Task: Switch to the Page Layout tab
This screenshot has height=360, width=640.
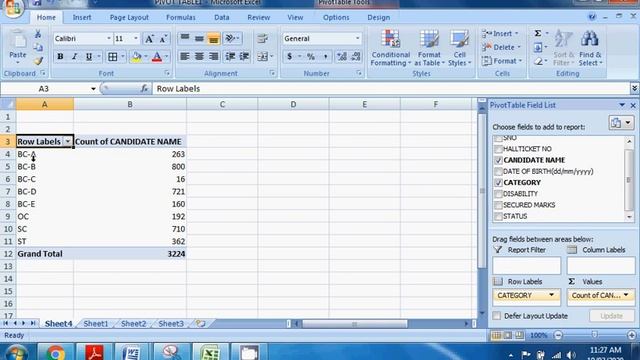Action: tap(129, 18)
